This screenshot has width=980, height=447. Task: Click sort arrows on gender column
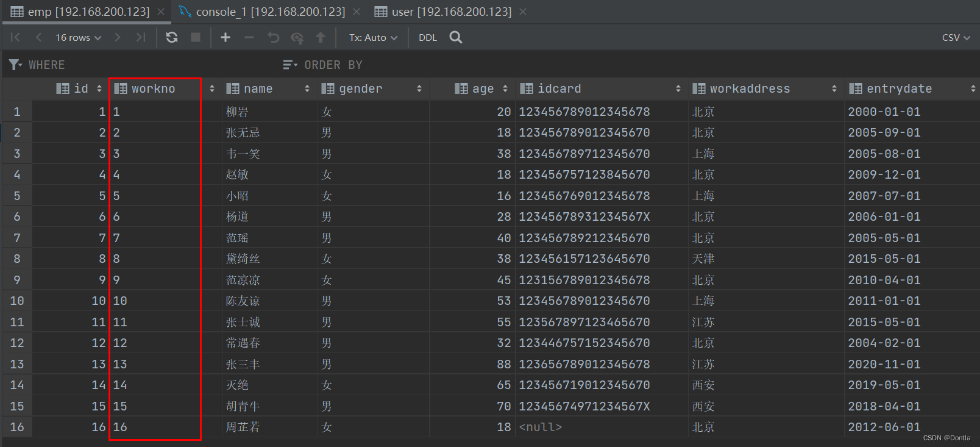419,88
